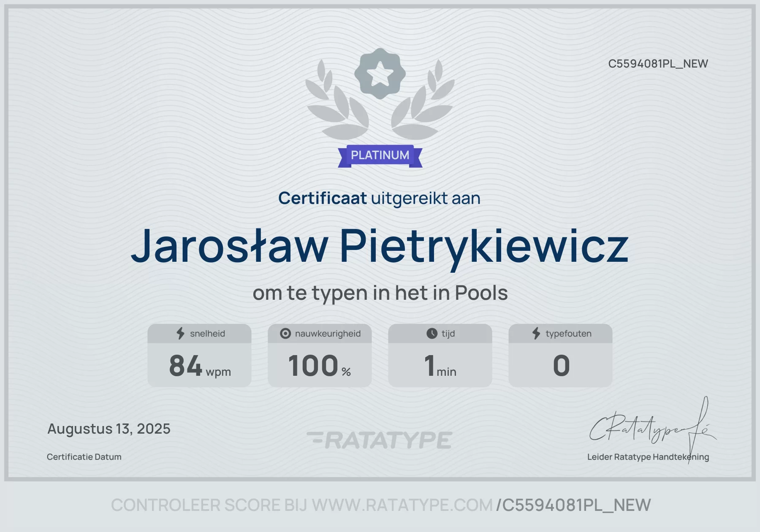
Task: Click the 100 % accuracy value
Action: [320, 366]
